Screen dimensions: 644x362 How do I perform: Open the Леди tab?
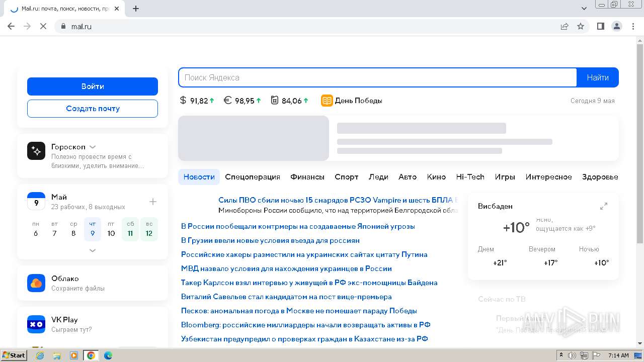tap(378, 177)
